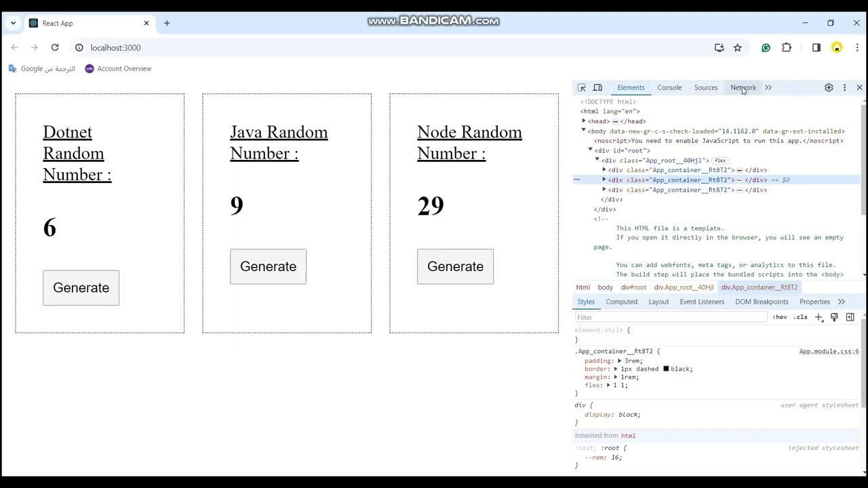
Task: Switch to the Console tab
Action: [x=669, y=87]
